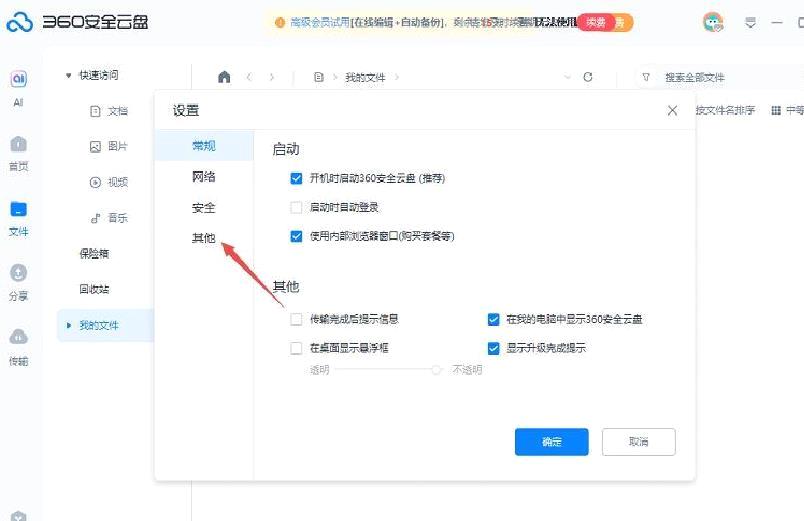The height and width of the screenshot is (521, 804).
Task: Click the upgrade icon at the sidebar bottom
Action: [x=18, y=516]
